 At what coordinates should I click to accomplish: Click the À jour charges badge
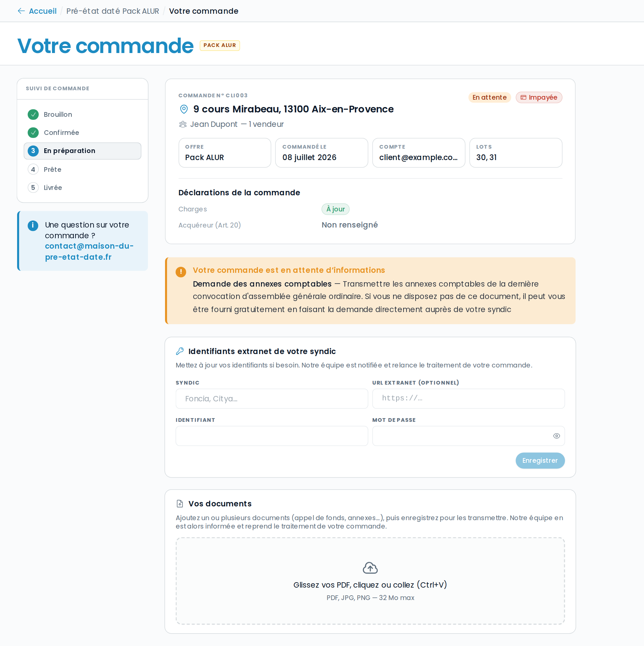(x=335, y=209)
